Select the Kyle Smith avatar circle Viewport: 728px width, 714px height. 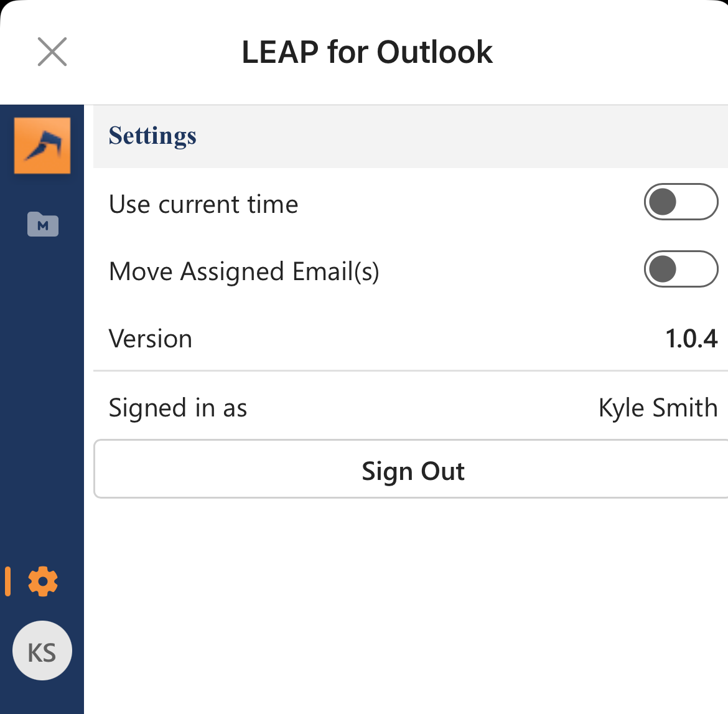click(42, 650)
